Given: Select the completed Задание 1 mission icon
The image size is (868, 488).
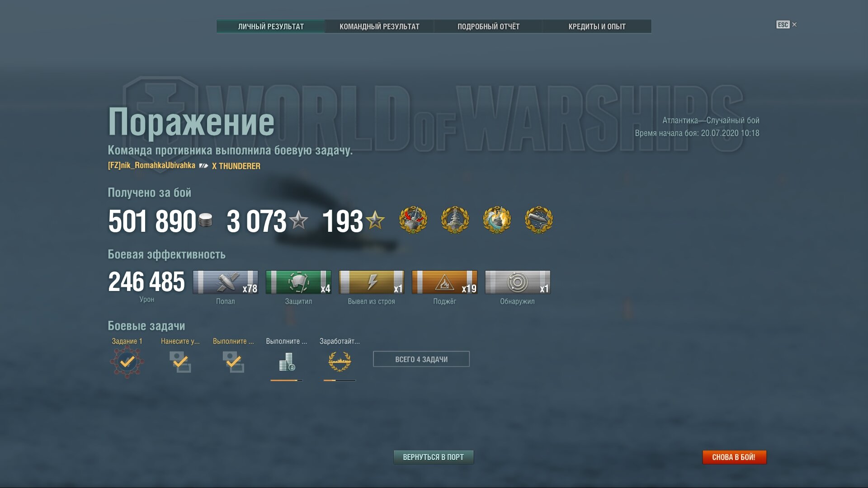Looking at the screenshot, I should pyautogui.click(x=127, y=361).
